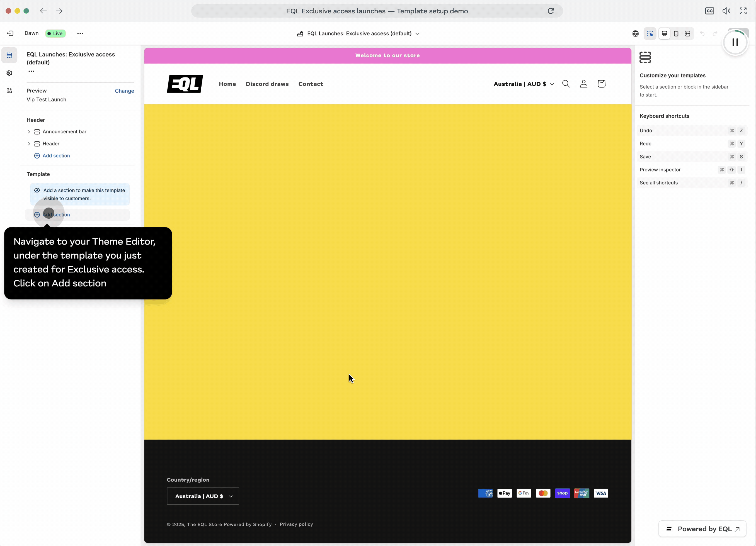Click the Save shortcut row
This screenshot has height=546, width=756.
click(x=692, y=157)
